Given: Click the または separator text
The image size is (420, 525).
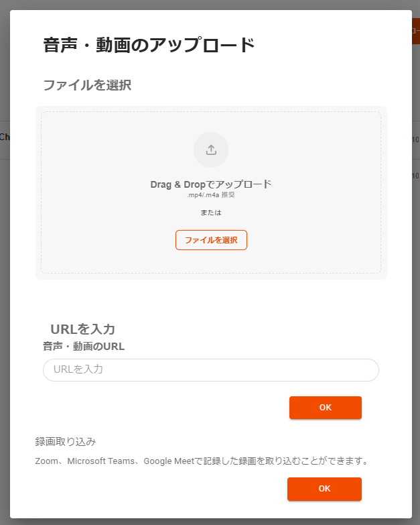Looking at the screenshot, I should pyautogui.click(x=211, y=213).
